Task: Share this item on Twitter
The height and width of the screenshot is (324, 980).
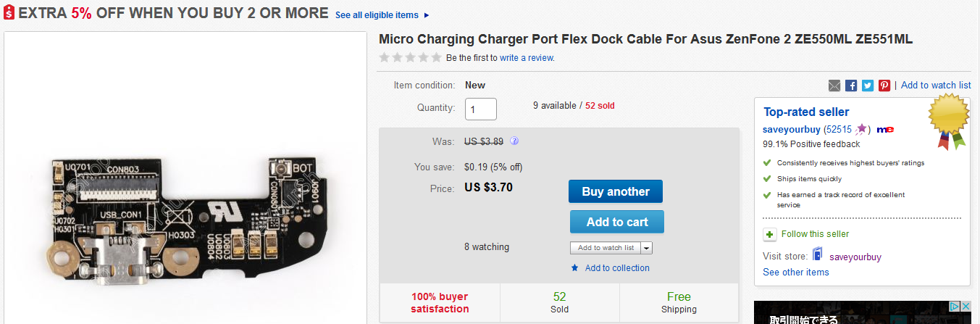Action: pos(868,86)
